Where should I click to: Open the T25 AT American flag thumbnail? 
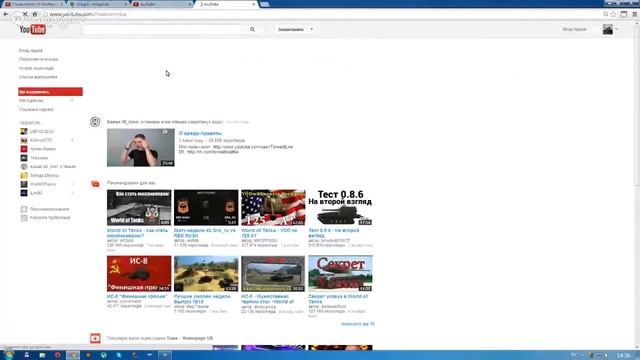(x=273, y=207)
